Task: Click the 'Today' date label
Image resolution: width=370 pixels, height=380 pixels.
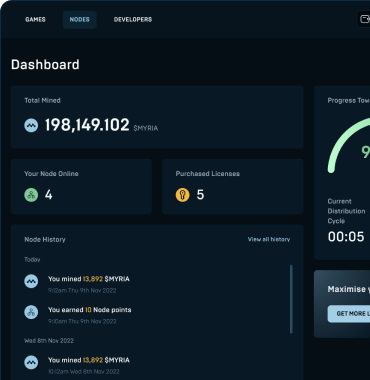Action: [32, 260]
